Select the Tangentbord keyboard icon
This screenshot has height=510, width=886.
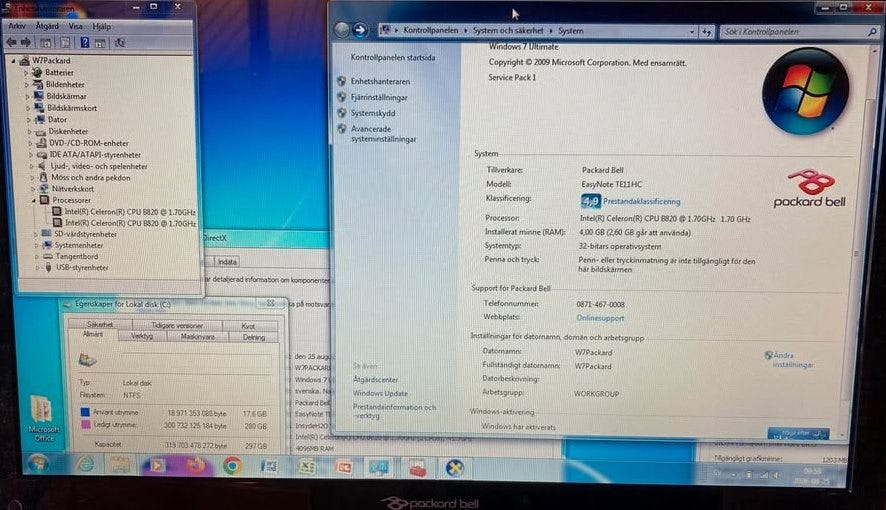click(x=48, y=256)
